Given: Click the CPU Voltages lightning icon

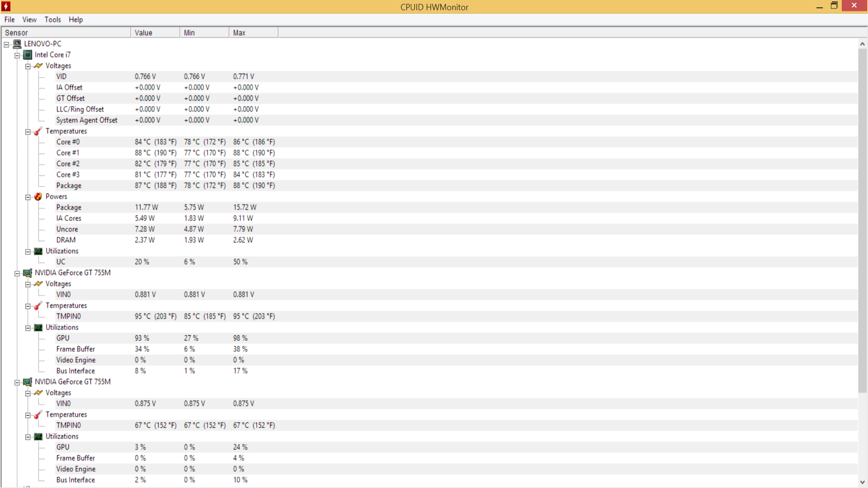Looking at the screenshot, I should coord(38,66).
